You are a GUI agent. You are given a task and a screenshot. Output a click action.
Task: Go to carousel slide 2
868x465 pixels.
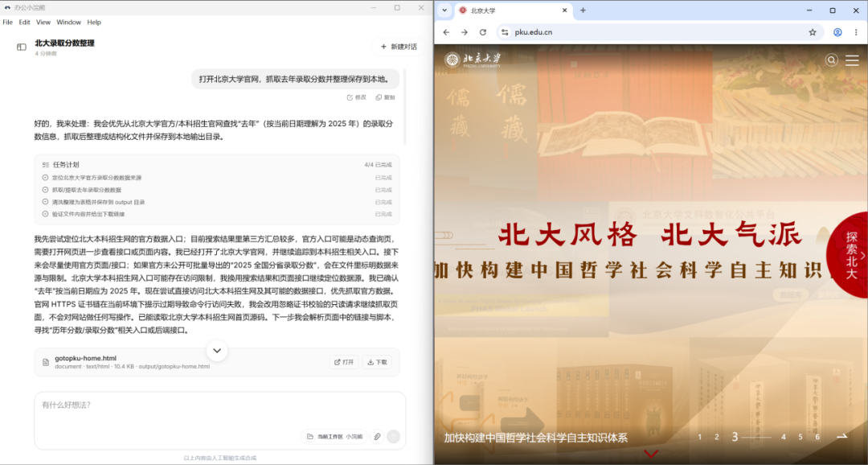point(717,438)
